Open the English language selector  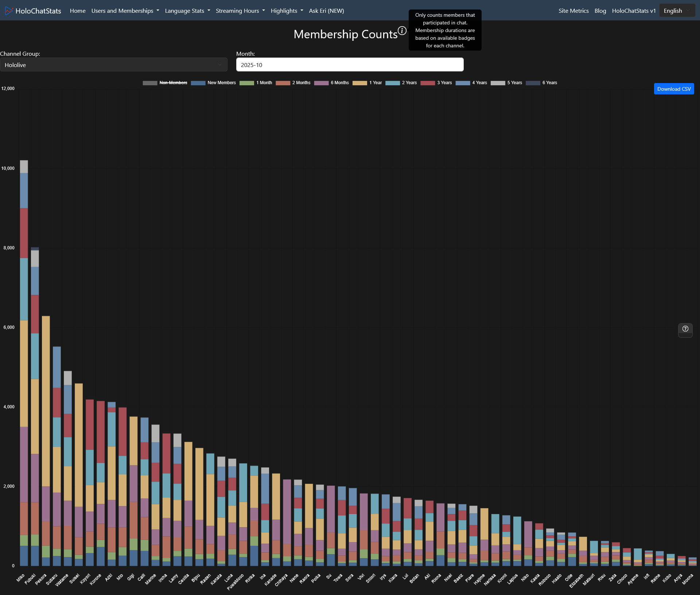(676, 11)
